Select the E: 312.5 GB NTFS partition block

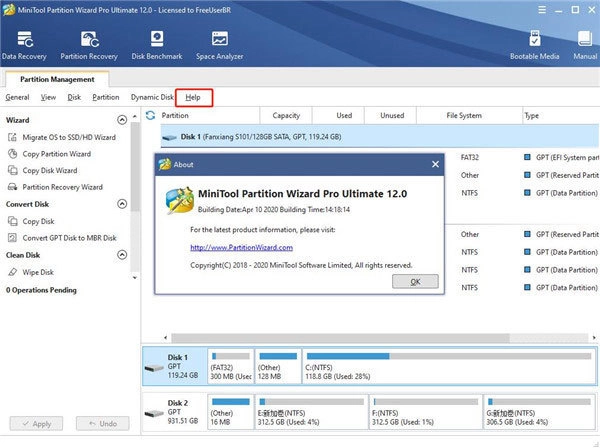311,412
